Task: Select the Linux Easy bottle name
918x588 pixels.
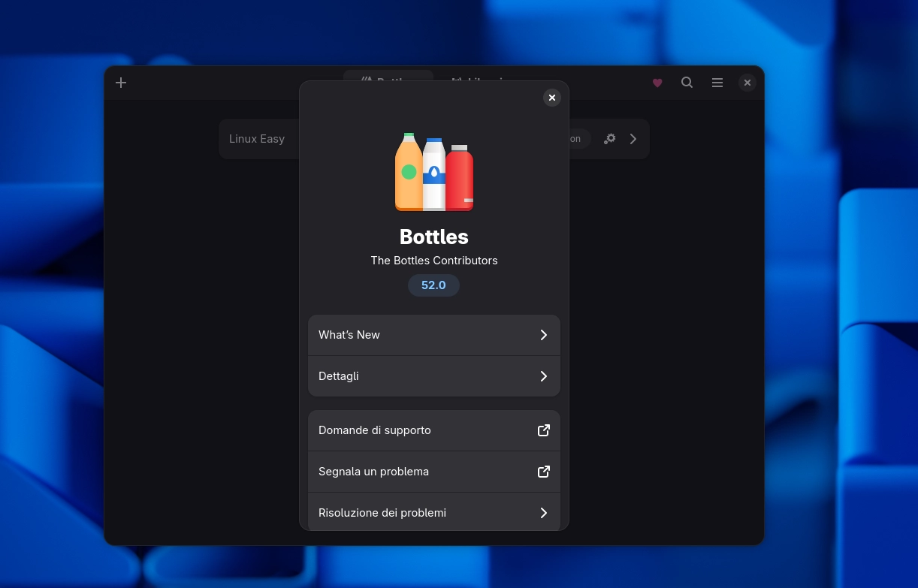Action: click(x=257, y=139)
